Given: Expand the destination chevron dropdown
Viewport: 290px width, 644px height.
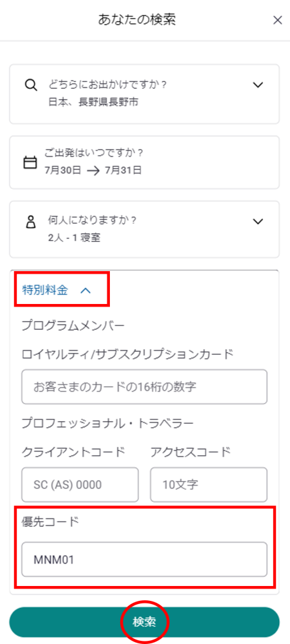Looking at the screenshot, I should click(x=258, y=85).
